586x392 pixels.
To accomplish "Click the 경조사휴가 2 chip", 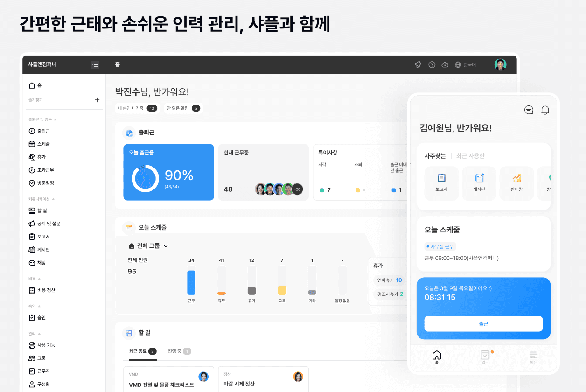I will pos(390,294).
